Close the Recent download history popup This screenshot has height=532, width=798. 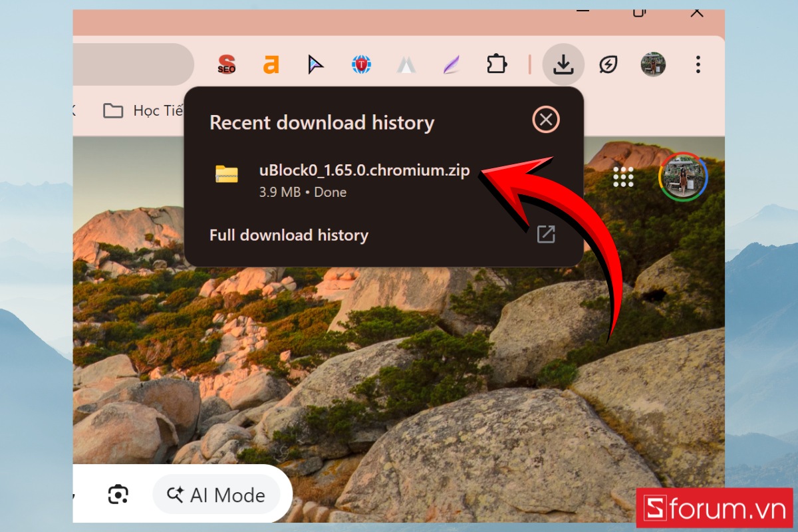[x=545, y=120]
